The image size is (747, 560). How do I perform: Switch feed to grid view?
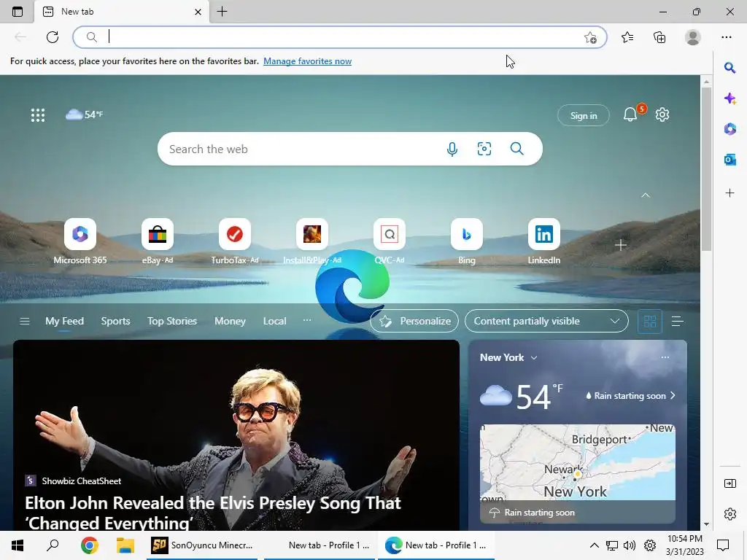pos(650,322)
